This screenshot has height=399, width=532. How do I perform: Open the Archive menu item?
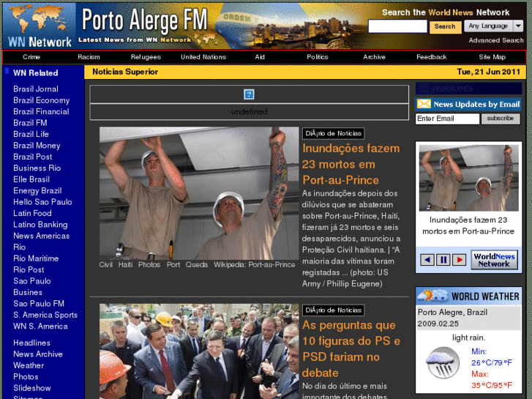click(x=374, y=56)
